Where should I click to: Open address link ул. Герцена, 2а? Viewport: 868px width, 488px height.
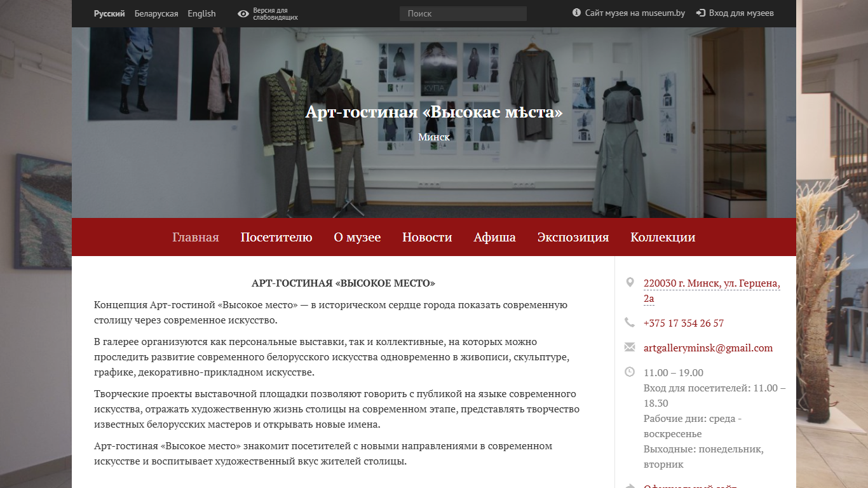(712, 290)
